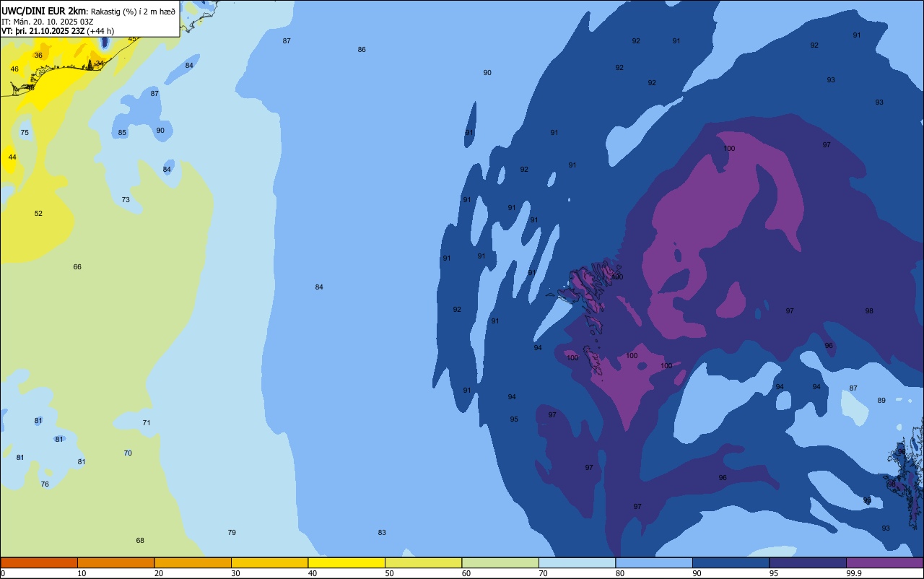Image resolution: width=924 pixels, height=579 pixels.
Task: Click the pale green 60–70 legend swatch
Action: [500, 562]
